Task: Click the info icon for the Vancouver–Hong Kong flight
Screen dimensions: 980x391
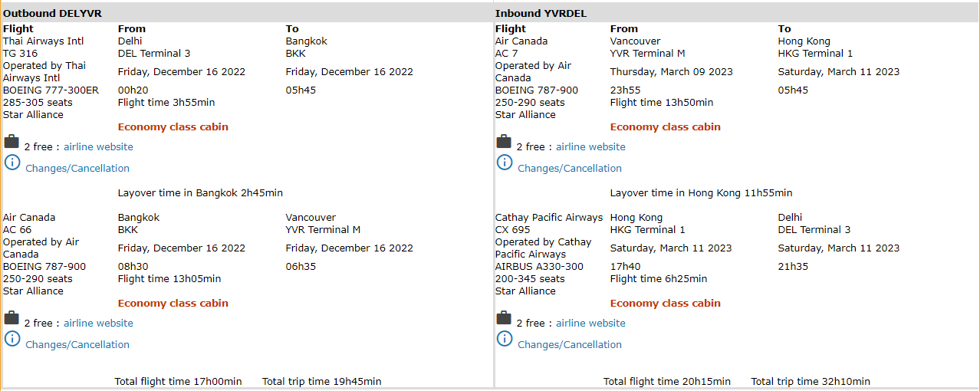Action: pos(505,163)
